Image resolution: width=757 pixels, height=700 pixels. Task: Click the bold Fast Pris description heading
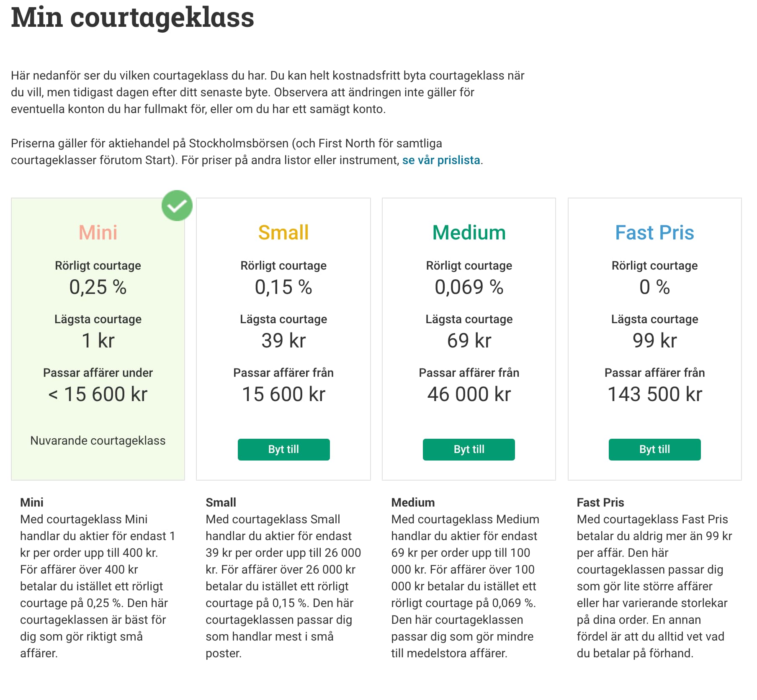tap(600, 502)
